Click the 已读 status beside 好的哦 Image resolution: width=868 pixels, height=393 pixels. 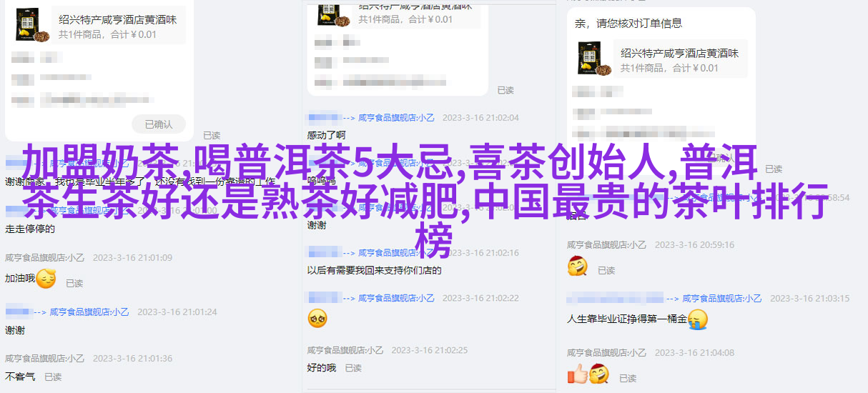click(353, 368)
